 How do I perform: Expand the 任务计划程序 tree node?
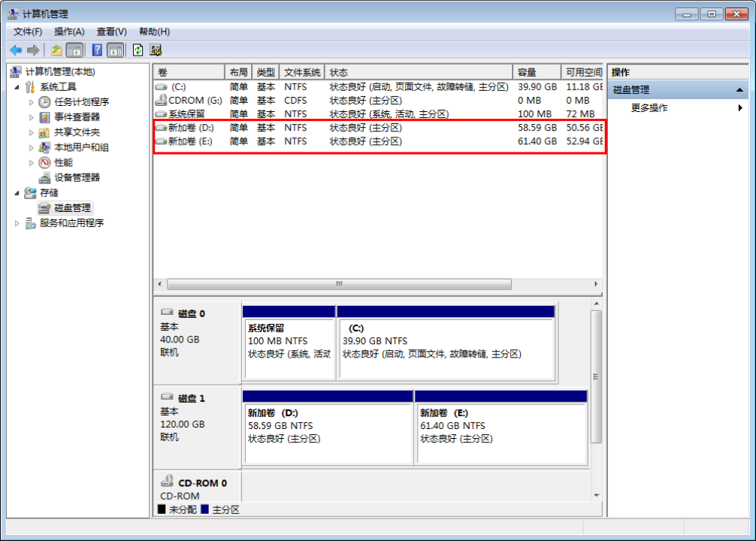click(x=32, y=102)
